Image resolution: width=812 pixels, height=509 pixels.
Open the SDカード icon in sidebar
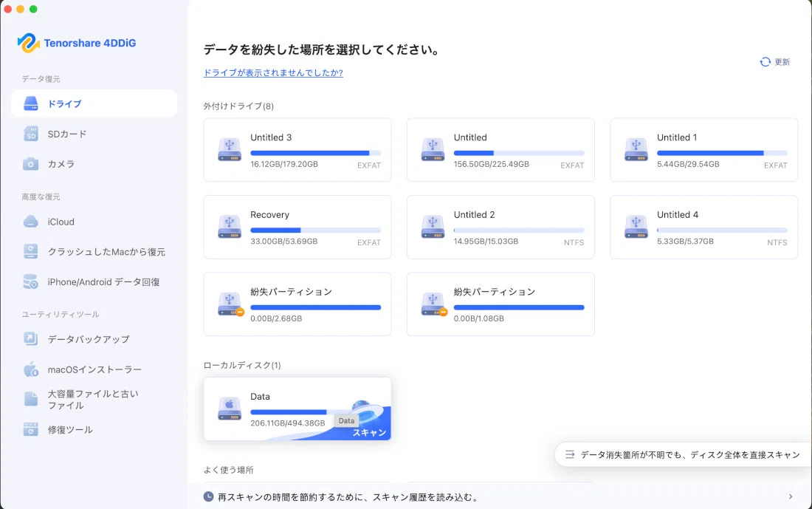click(31, 134)
